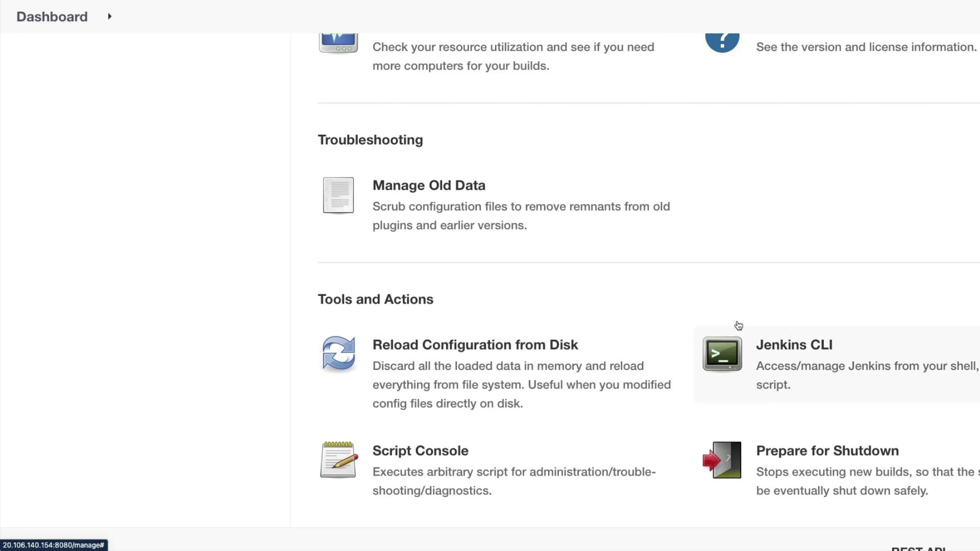Open the Jenkins CLI title link
This screenshot has height=551, width=980.
[794, 345]
